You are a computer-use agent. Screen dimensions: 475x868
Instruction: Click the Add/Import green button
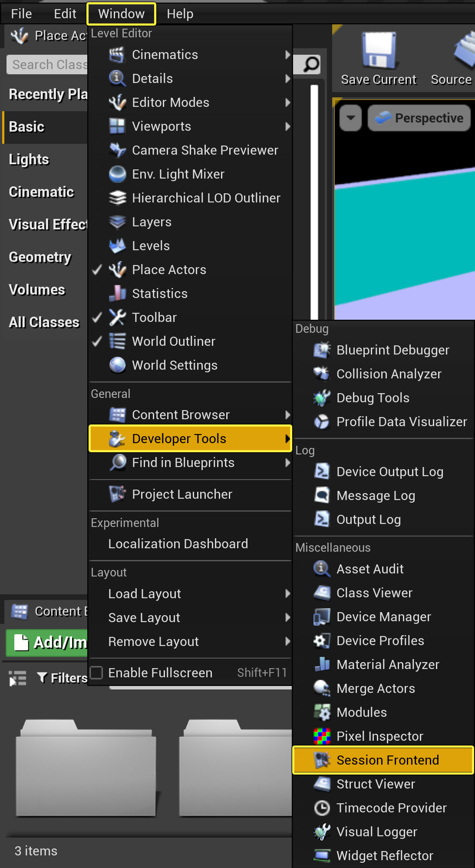coord(47,643)
